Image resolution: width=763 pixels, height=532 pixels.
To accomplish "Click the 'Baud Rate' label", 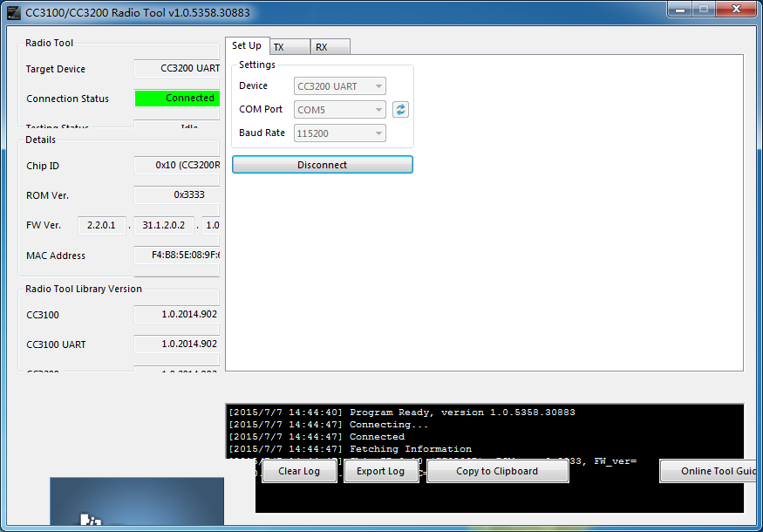I will tap(262, 133).
